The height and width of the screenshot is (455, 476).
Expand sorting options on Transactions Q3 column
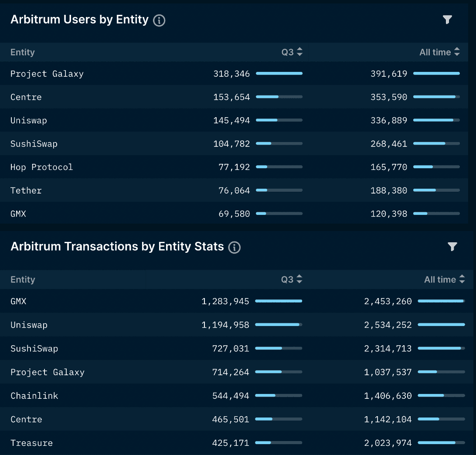pyautogui.click(x=299, y=279)
